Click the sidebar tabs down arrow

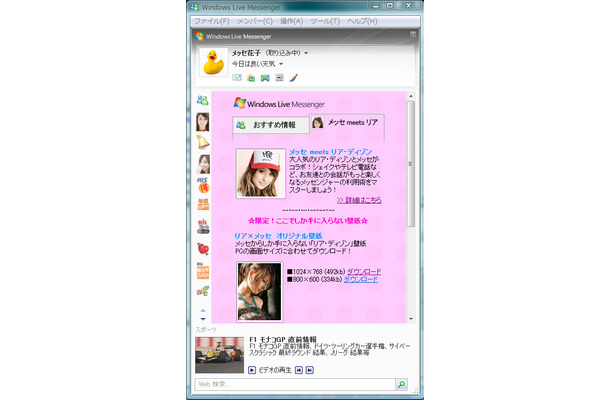pyautogui.click(x=203, y=319)
